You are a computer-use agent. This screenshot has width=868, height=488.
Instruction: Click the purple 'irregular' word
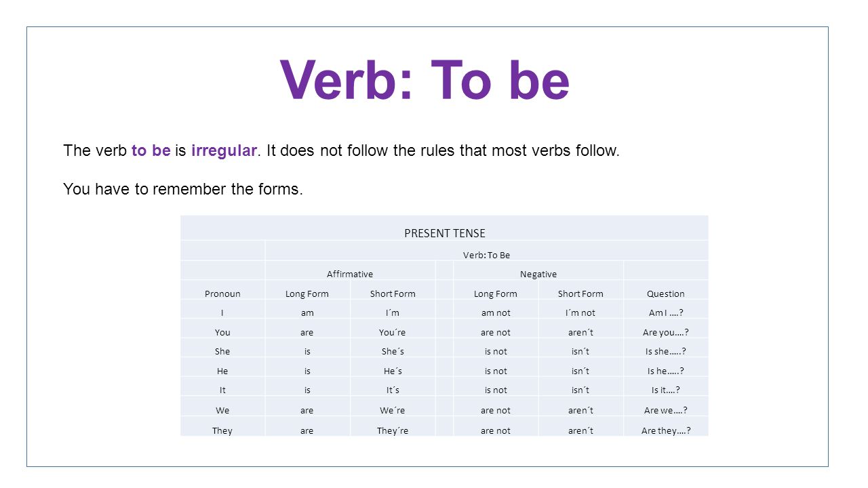pos(224,150)
